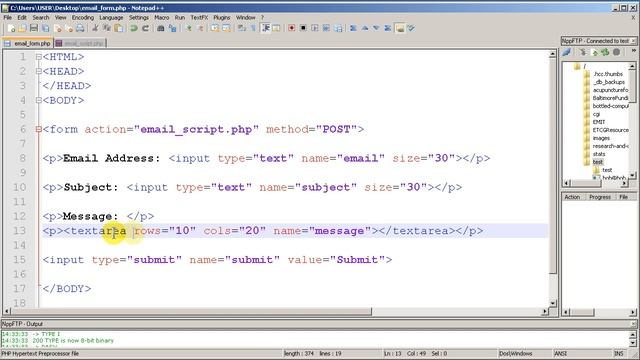Click the Action column header
The width and height of the screenshot is (640, 360).
(x=572, y=197)
